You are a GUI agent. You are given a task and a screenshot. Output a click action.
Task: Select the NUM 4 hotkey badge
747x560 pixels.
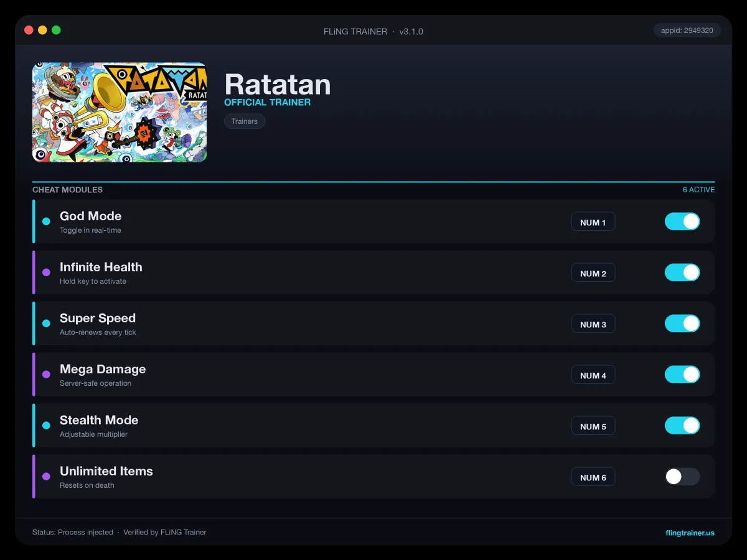pyautogui.click(x=593, y=375)
